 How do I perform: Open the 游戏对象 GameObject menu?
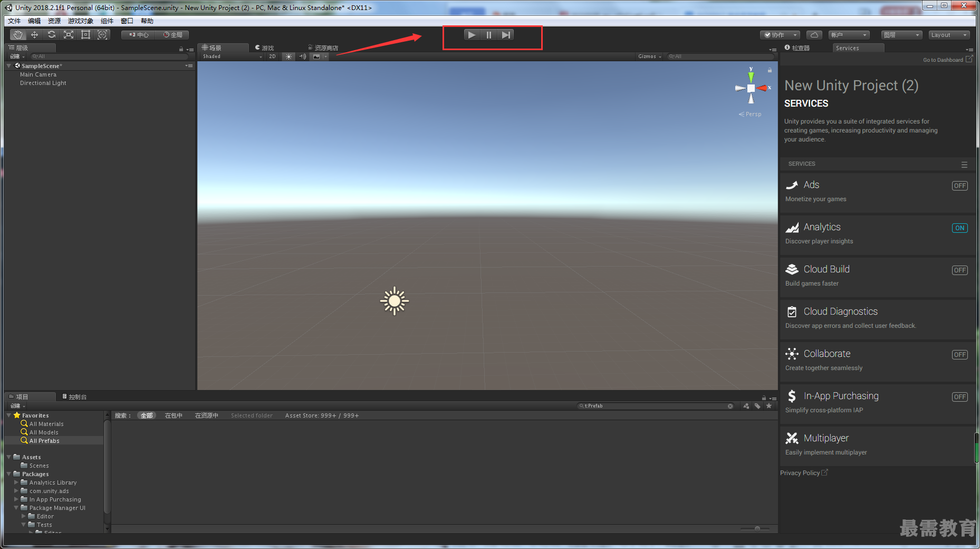tap(81, 21)
